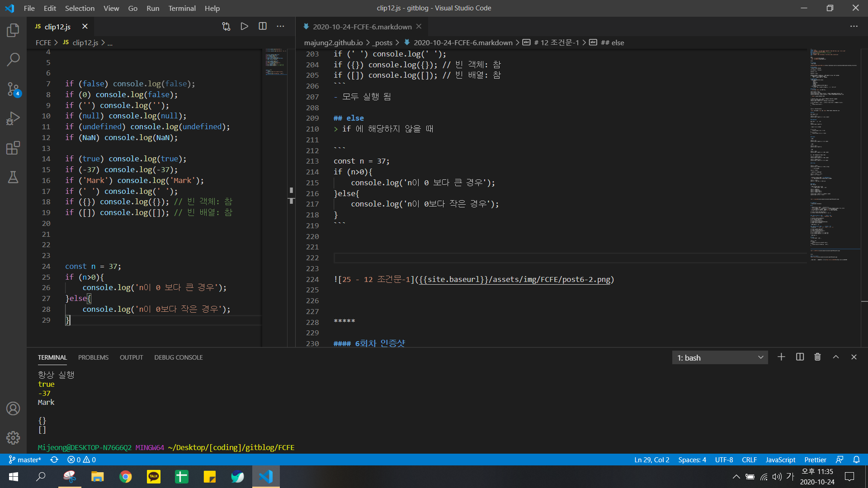Open the feedback icon in status bar
868x488 pixels.
[840, 460]
